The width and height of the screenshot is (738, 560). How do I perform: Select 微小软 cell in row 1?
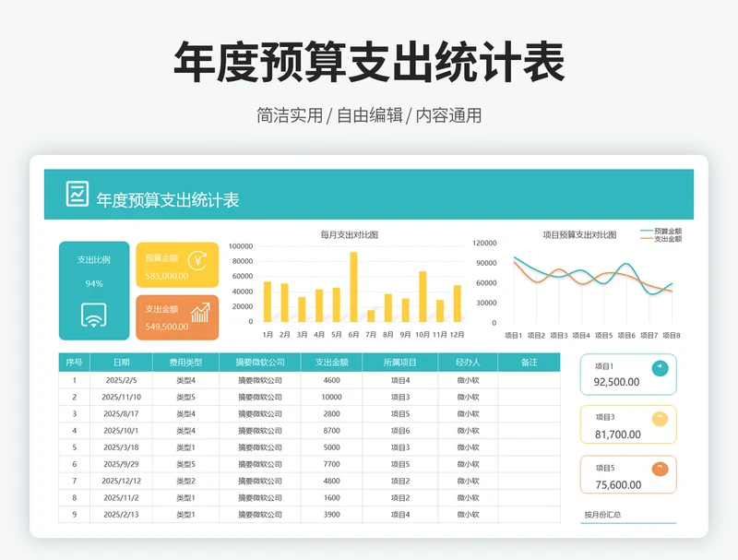pos(468,380)
